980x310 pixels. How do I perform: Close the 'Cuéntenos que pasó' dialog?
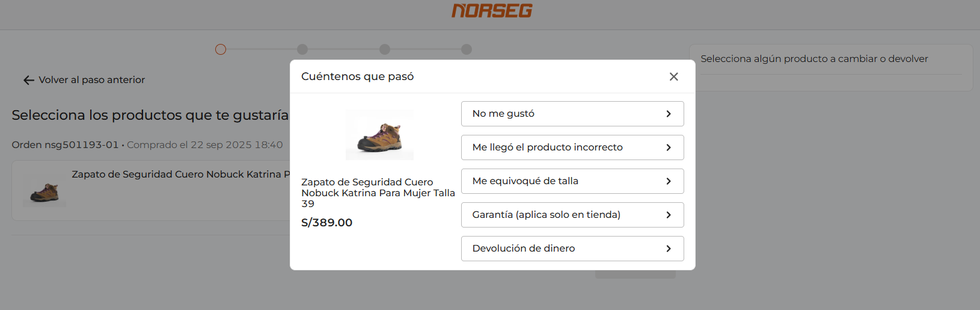(673, 76)
